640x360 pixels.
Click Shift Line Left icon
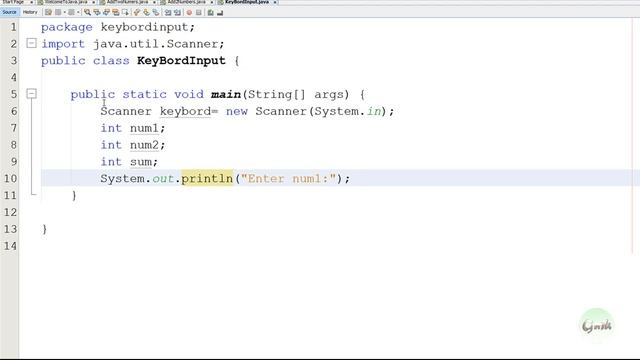click(168, 12)
